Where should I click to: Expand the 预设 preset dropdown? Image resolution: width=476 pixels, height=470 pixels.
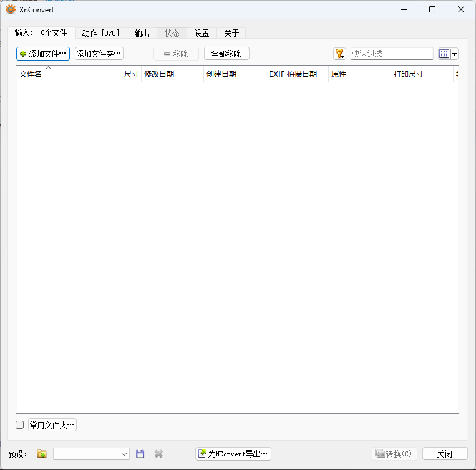[x=124, y=454]
